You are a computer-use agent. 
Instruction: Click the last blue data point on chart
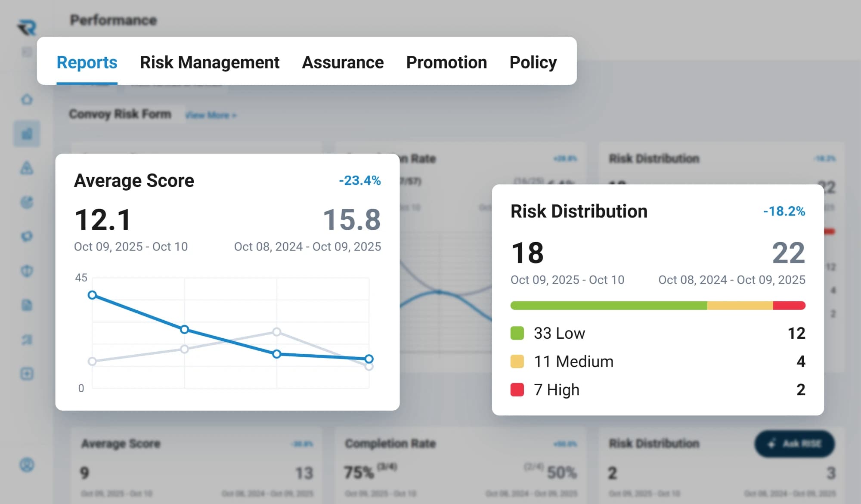click(x=369, y=359)
